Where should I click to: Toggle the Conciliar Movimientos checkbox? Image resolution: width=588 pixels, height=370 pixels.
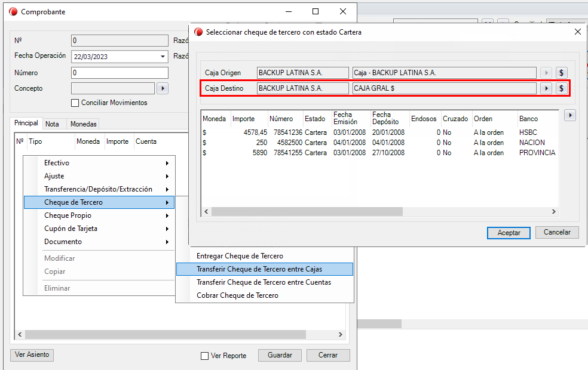pos(75,103)
